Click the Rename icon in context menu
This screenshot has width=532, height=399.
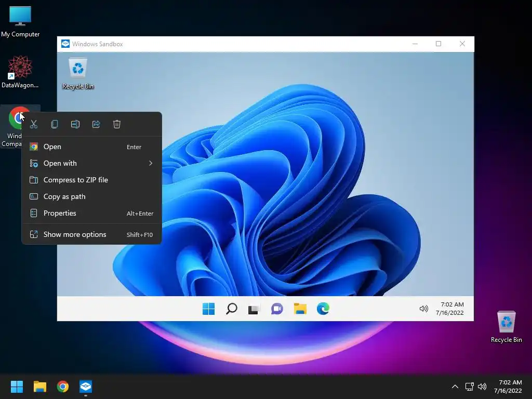(75, 124)
